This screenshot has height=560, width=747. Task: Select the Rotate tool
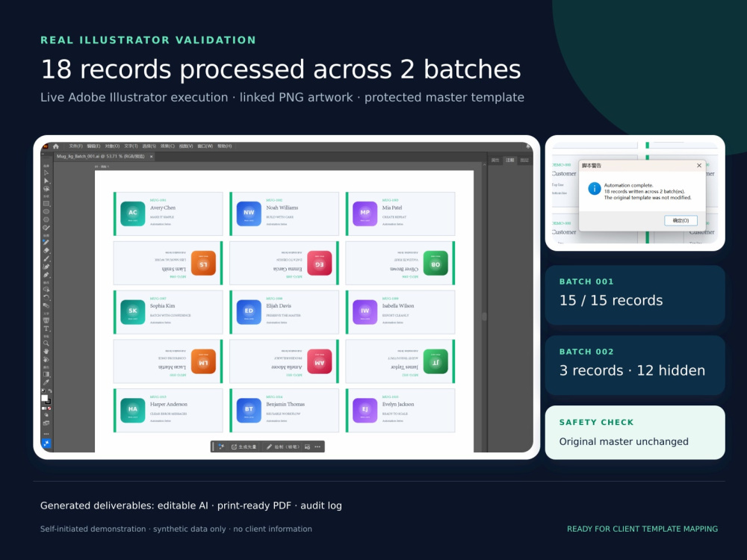(x=46, y=298)
